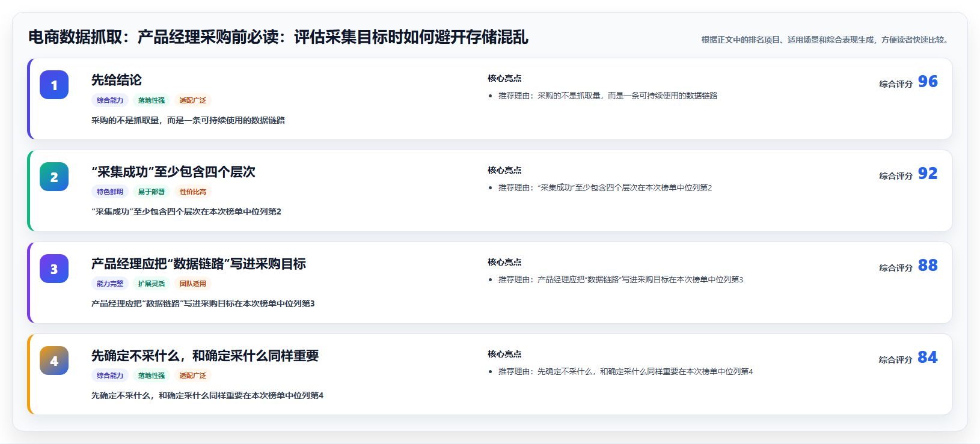980x444 pixels.
Task: Open the title 产品经理应把“数据链路”写进采购目标
Action: click(x=198, y=264)
